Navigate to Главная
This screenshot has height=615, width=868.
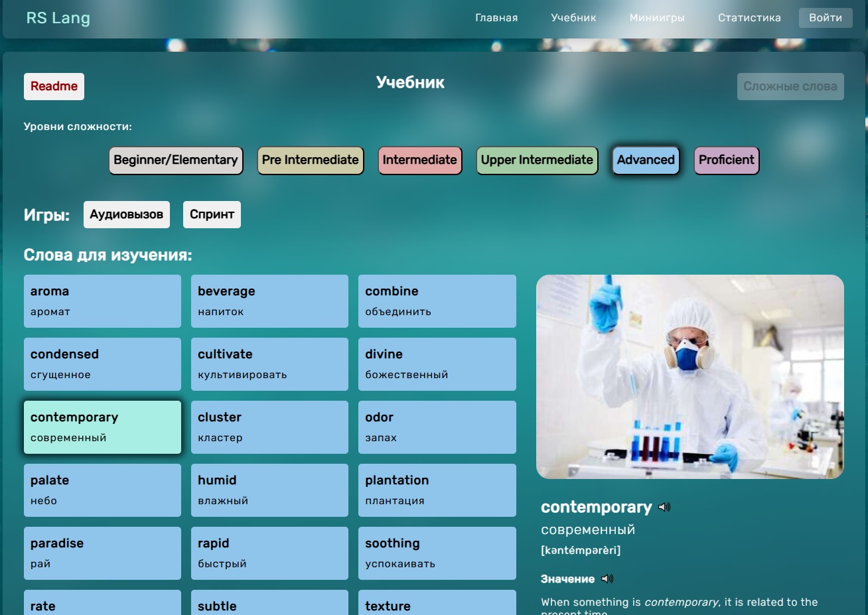tap(496, 18)
